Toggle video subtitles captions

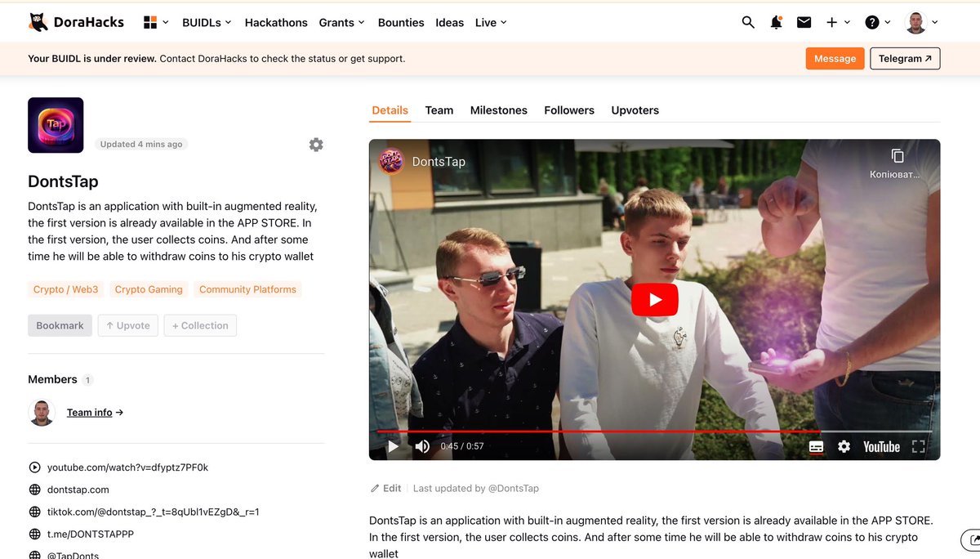816,446
